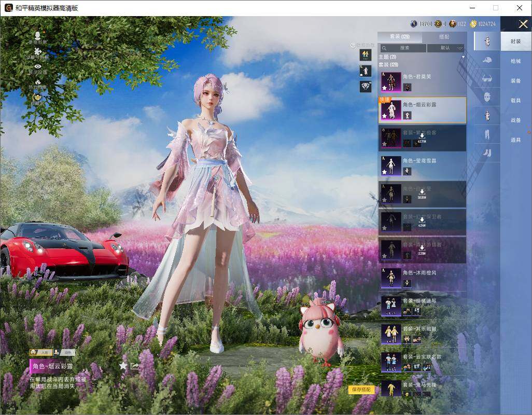Viewport: 532px width, 415px height.
Task: Switch to the 搭配 tab
Action: (x=444, y=37)
